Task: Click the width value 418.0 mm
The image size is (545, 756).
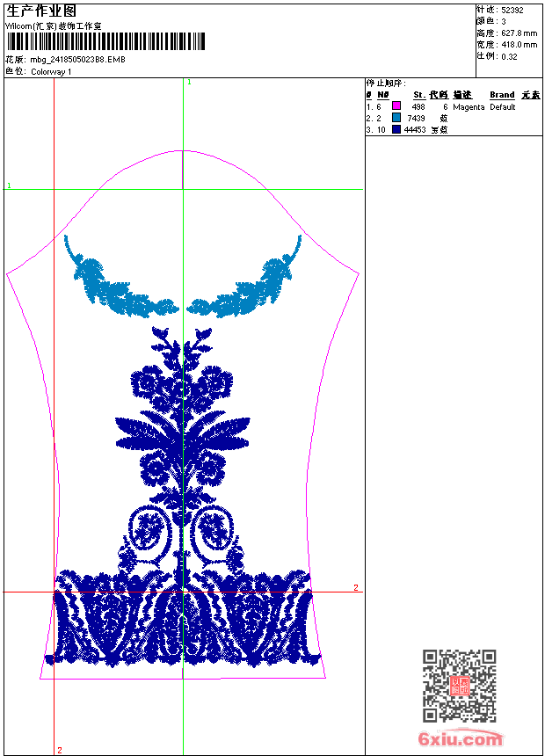Action: (x=519, y=45)
